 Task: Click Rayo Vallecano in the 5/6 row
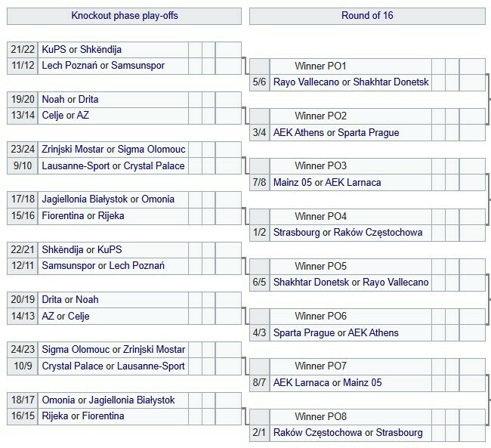pos(306,82)
